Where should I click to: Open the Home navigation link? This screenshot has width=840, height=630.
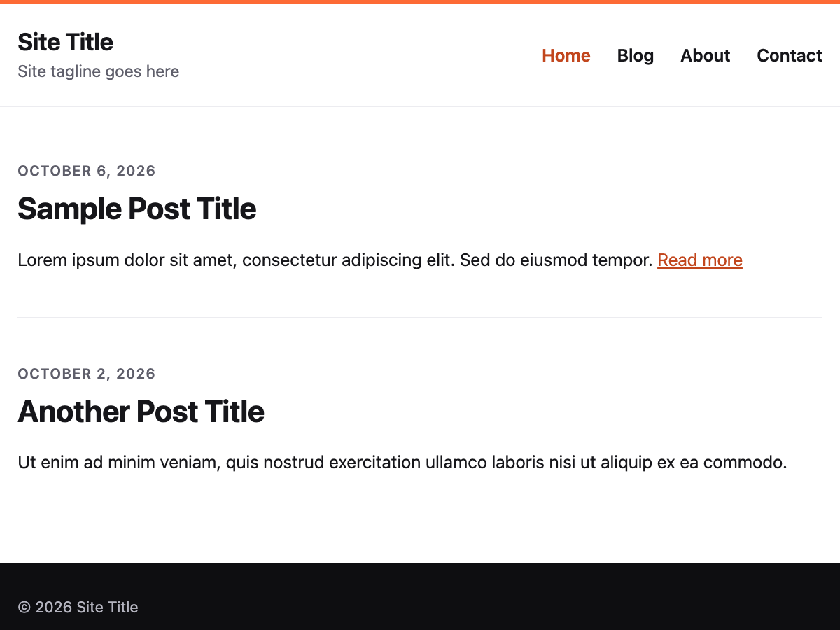click(566, 55)
